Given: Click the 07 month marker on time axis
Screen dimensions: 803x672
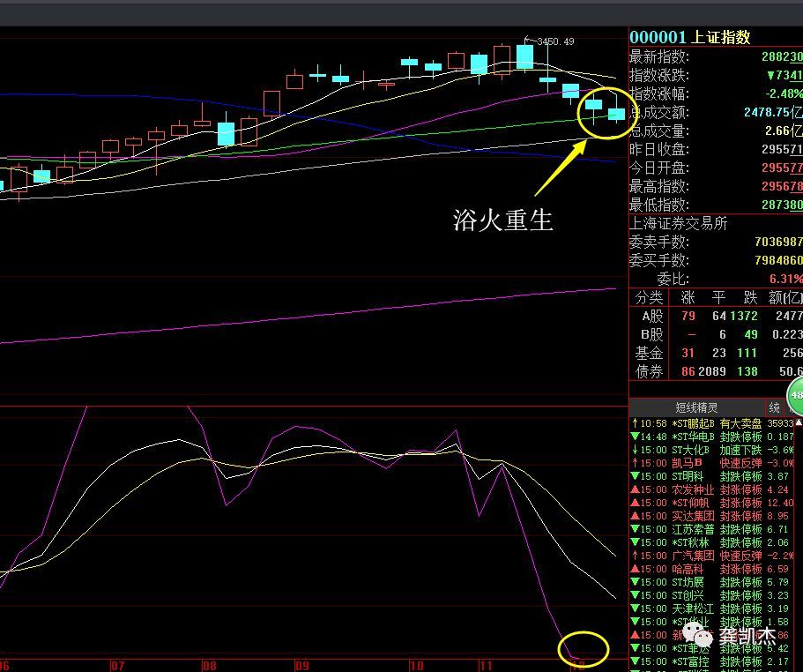Looking at the screenshot, I should point(117,666).
